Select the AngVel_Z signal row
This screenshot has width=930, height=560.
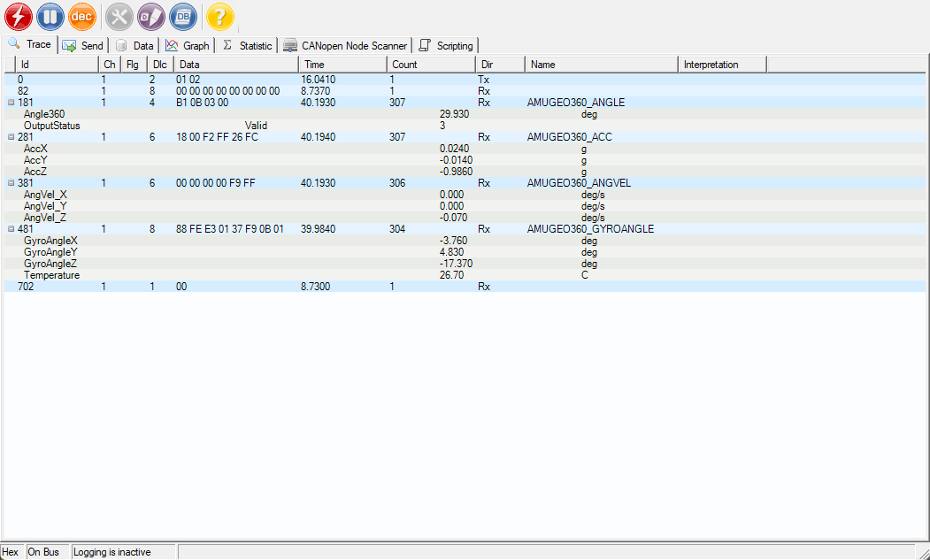(465, 218)
